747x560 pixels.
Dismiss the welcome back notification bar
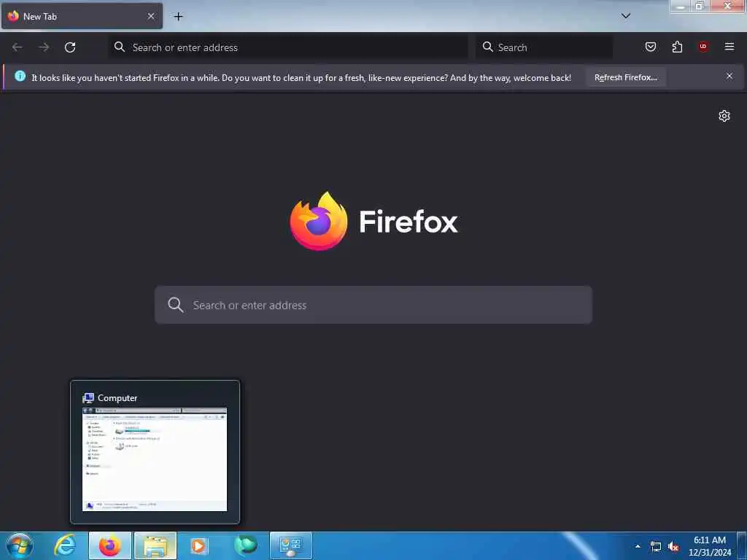(x=729, y=76)
